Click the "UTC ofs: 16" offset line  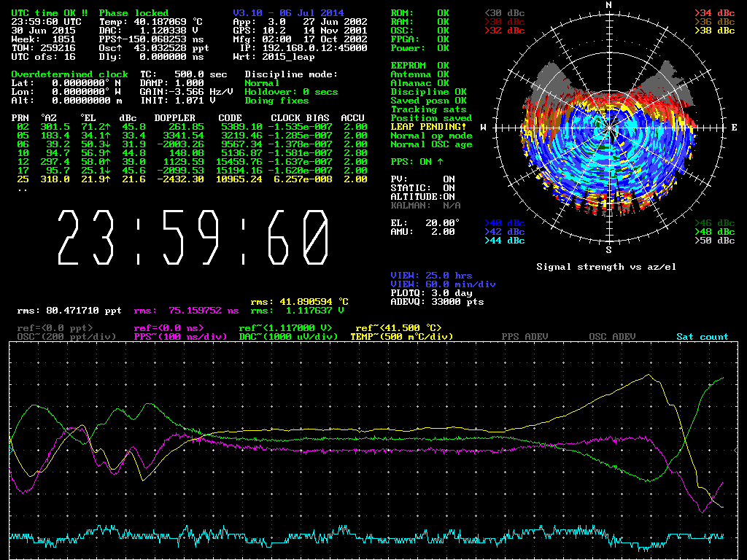click(x=43, y=57)
